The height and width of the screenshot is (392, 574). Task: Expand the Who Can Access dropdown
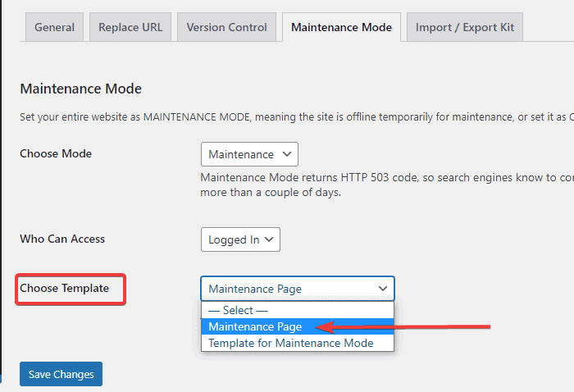pos(240,239)
